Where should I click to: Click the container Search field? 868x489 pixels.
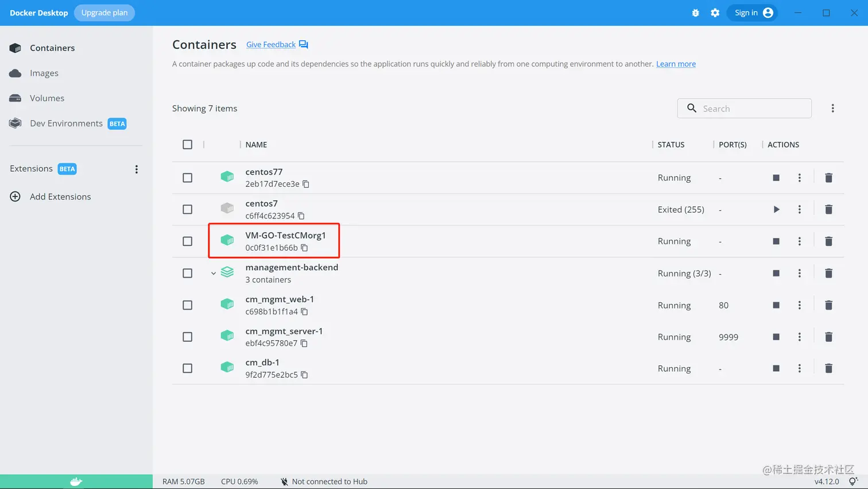pyautogui.click(x=745, y=108)
